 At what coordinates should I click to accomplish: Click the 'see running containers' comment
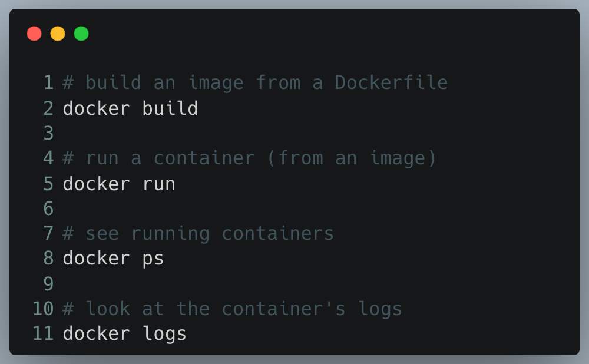[x=210, y=234]
